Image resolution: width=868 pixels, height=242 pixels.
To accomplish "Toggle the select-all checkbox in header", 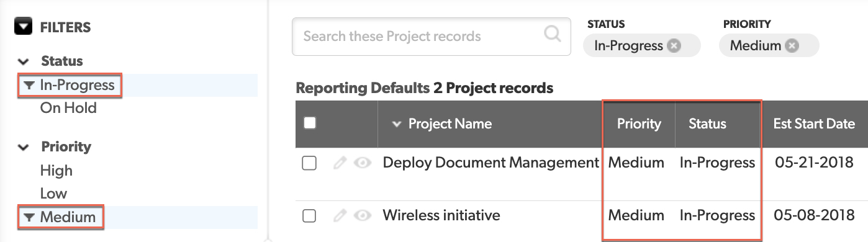I will [x=309, y=123].
